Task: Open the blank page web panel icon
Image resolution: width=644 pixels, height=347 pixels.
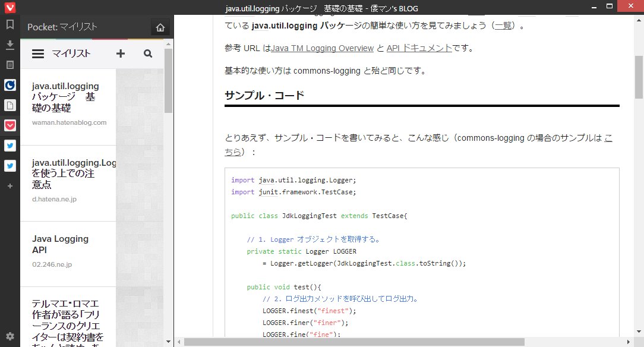Action: tap(10, 105)
